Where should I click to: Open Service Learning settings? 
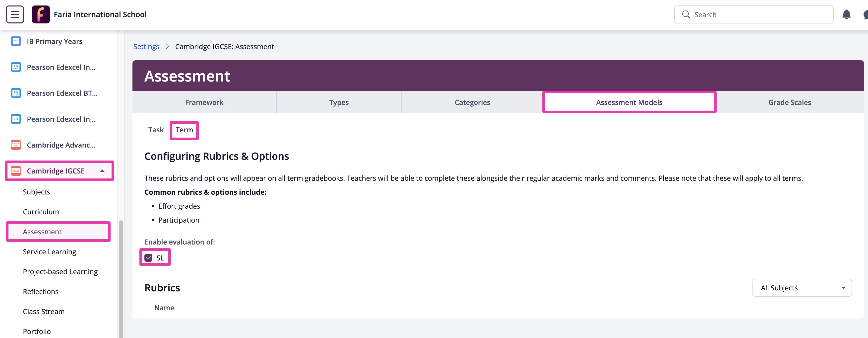[49, 251]
